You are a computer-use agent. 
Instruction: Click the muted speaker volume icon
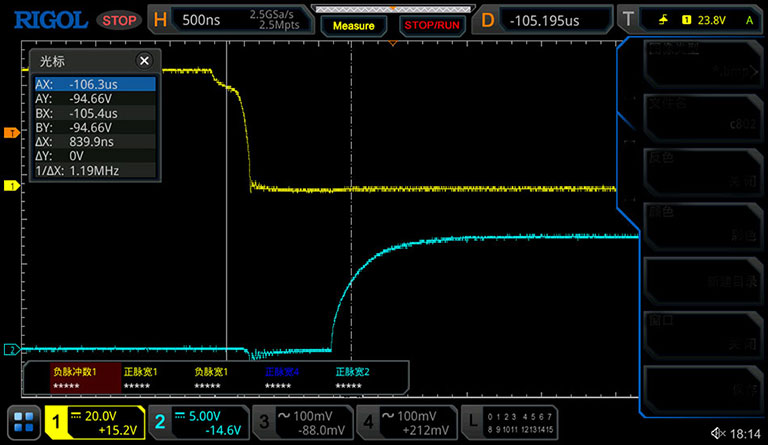[x=716, y=431]
